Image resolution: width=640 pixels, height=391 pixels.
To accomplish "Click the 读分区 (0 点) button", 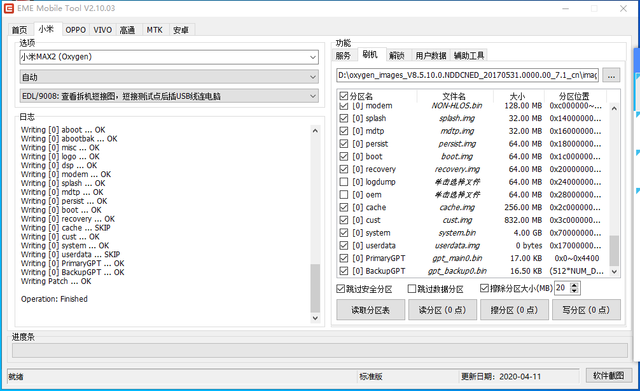I will (x=442, y=310).
